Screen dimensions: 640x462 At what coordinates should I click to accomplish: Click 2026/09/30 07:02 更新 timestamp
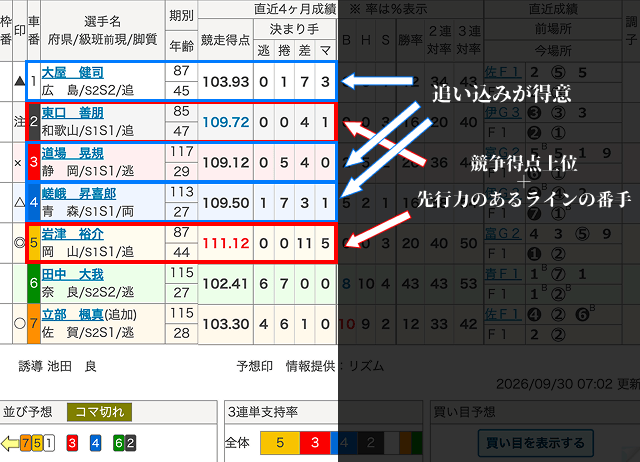[x=568, y=384]
